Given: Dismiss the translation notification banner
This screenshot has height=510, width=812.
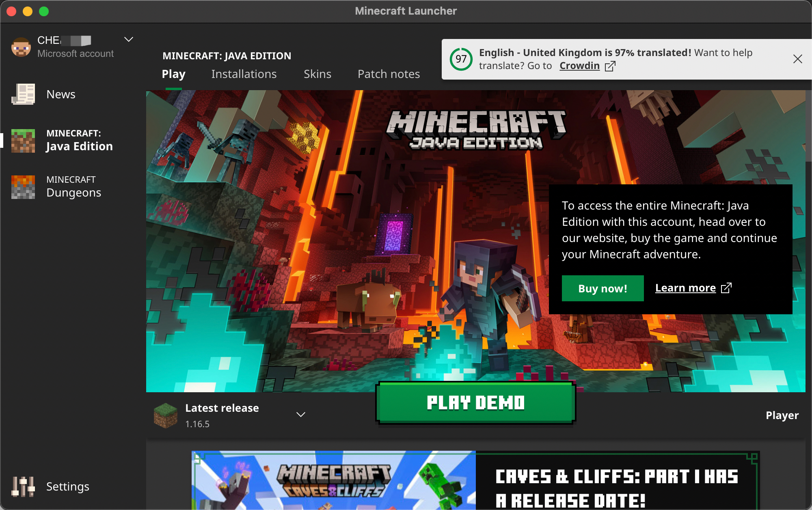Looking at the screenshot, I should 797,59.
